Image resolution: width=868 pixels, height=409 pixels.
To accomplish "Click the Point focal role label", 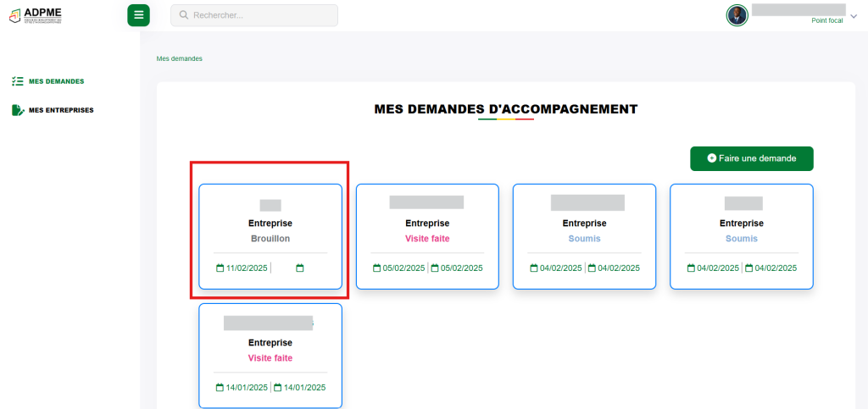I will click(826, 20).
